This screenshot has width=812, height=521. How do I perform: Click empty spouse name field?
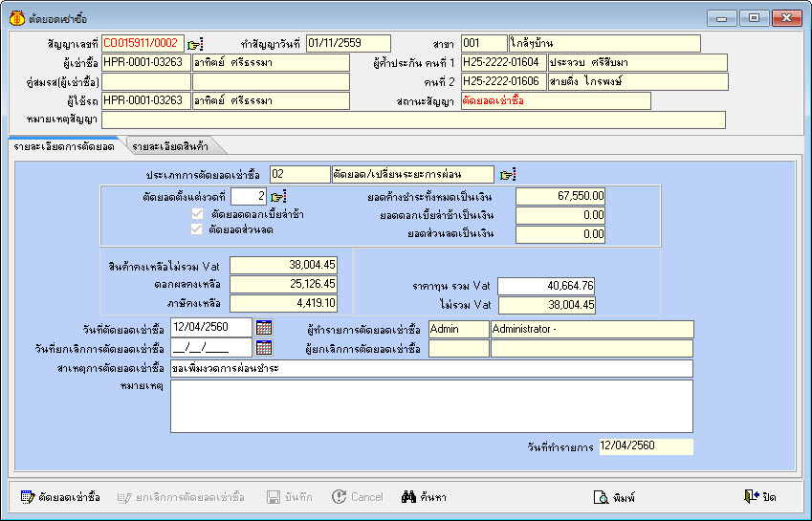(271, 82)
